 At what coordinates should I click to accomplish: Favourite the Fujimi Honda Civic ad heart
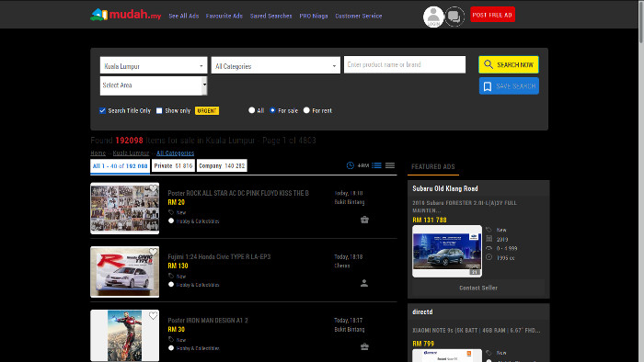(154, 252)
